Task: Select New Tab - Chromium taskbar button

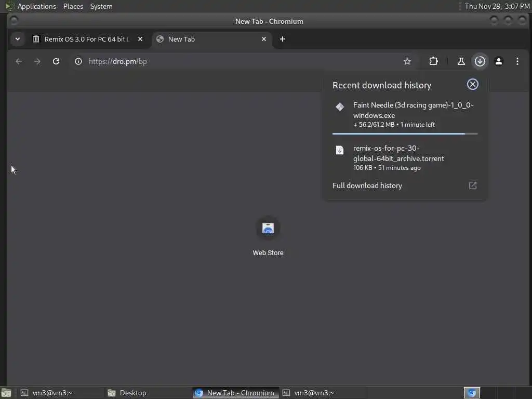Action: tap(235, 393)
